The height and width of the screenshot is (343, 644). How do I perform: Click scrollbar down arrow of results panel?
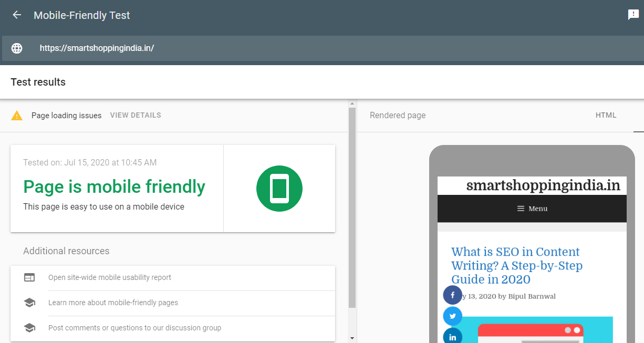point(352,338)
